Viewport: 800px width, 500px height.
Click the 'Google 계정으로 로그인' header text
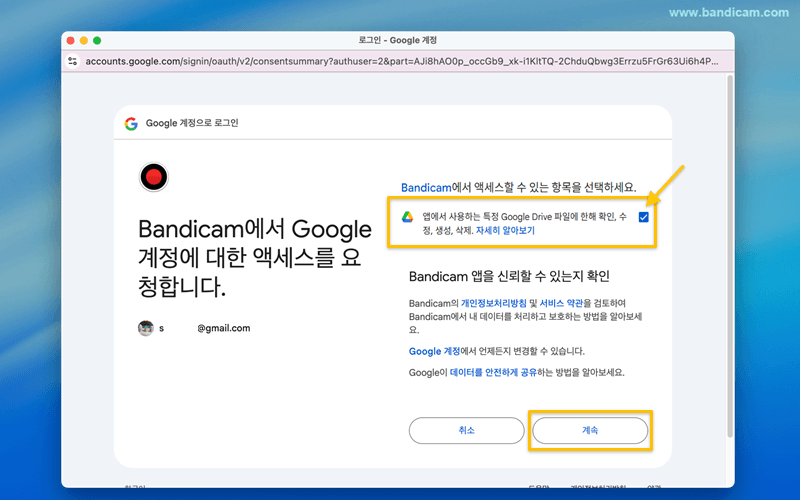pyautogui.click(x=192, y=123)
